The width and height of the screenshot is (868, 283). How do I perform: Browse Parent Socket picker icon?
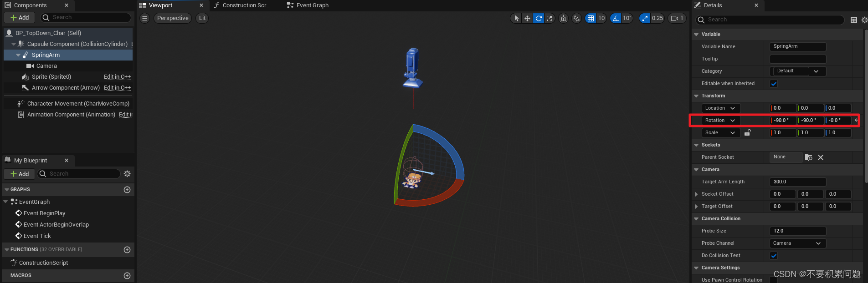[x=809, y=157]
